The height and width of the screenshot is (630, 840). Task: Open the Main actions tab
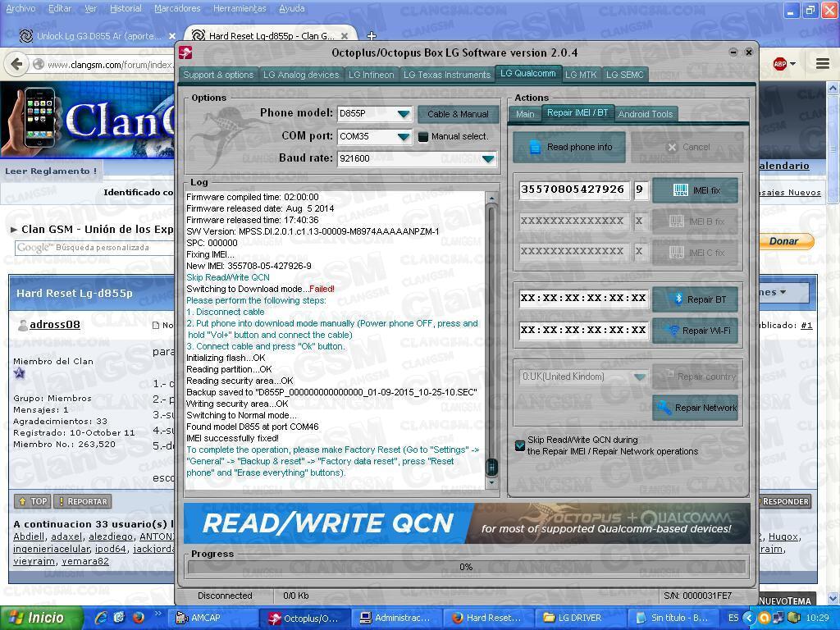(525, 113)
